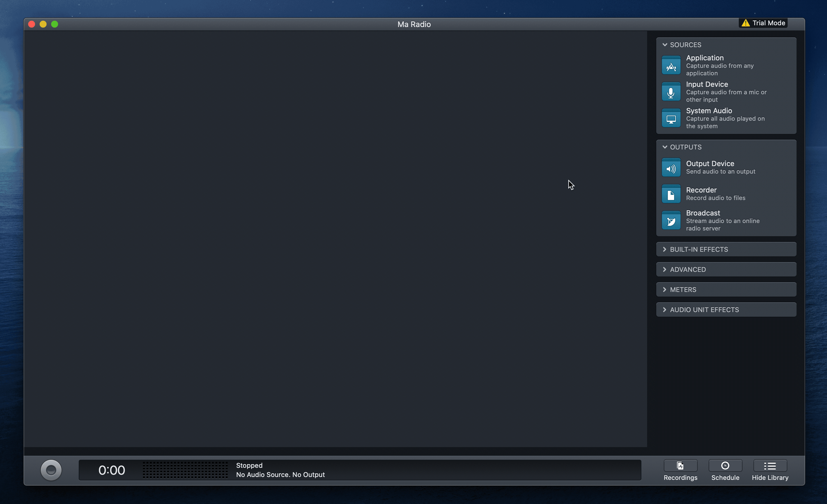
Task: Click the Ma Radio window title
Action: [414, 24]
